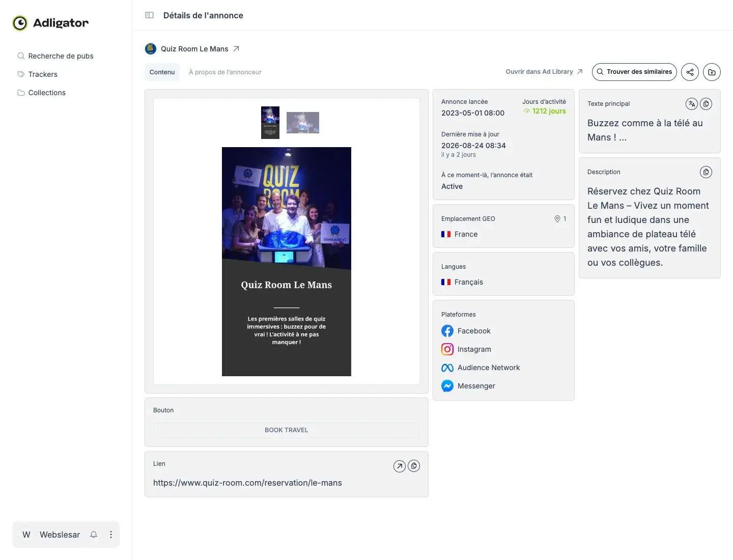This screenshot has width=733, height=560.
Task: Click Trouver des similaires button
Action: pos(634,72)
